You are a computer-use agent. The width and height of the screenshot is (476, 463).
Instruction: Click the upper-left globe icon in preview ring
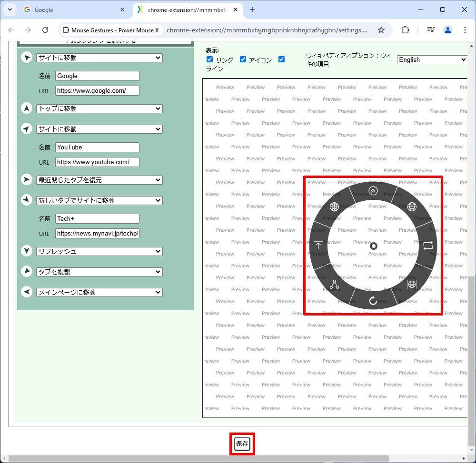(334, 207)
